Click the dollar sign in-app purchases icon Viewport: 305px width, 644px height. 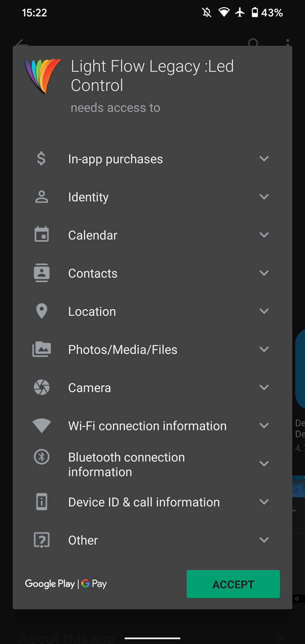point(41,159)
